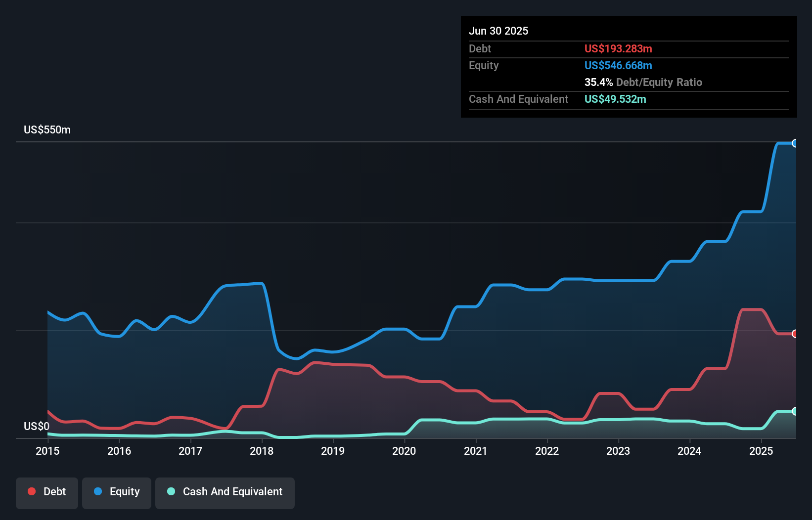Click the US$193.283m Debt value
Screen dimensions: 812x520
point(618,48)
